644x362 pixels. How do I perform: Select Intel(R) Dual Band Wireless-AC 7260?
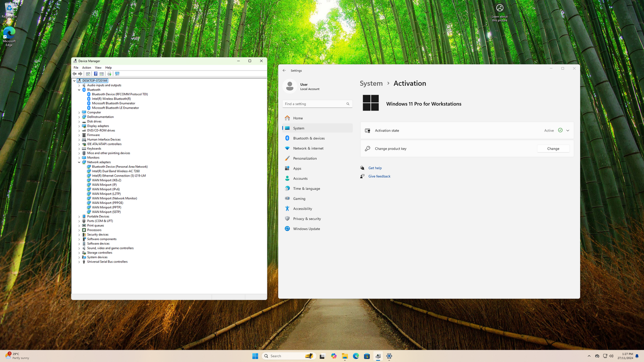point(116,171)
